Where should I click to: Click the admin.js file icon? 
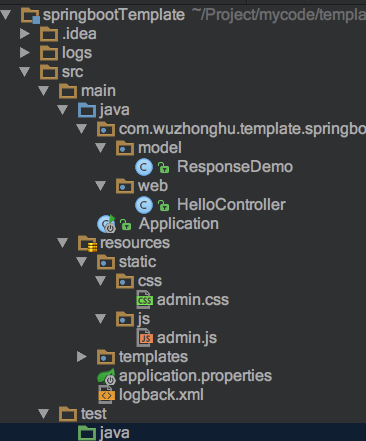click(x=144, y=337)
